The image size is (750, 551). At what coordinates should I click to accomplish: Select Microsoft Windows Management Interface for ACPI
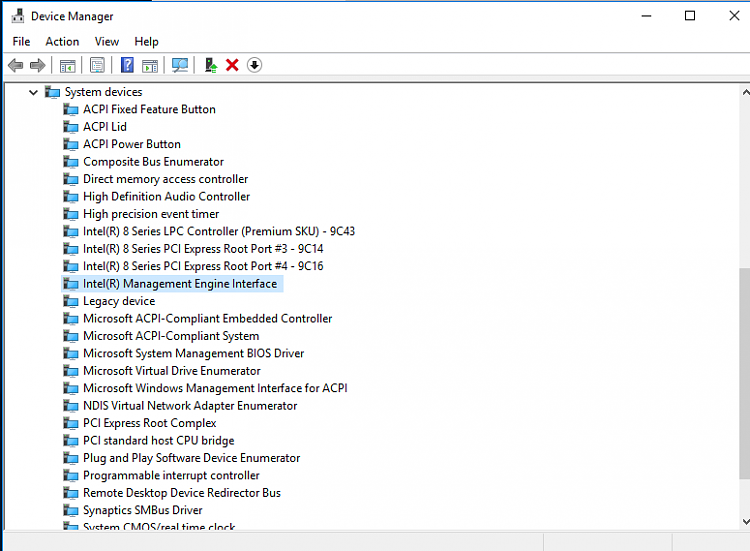[x=215, y=388]
